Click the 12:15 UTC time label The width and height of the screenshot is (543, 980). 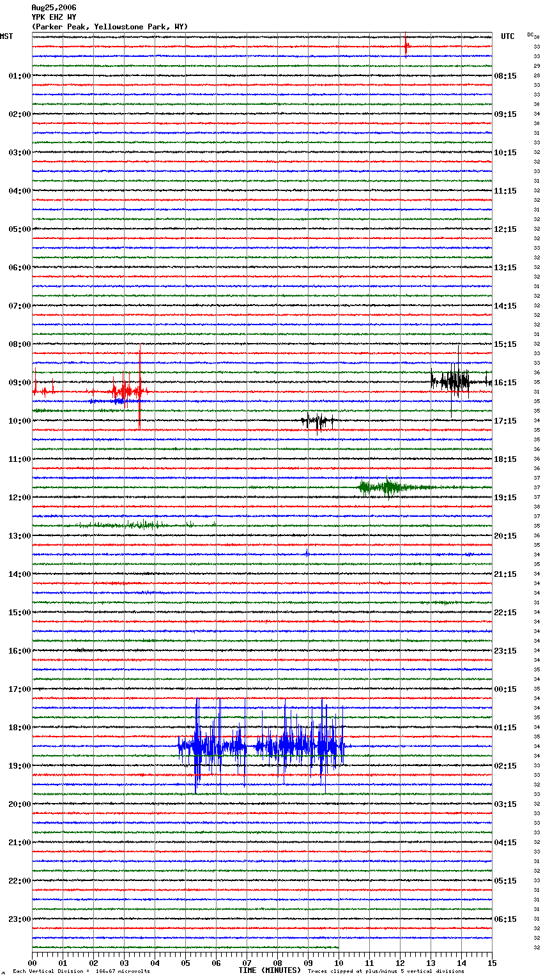click(x=505, y=229)
